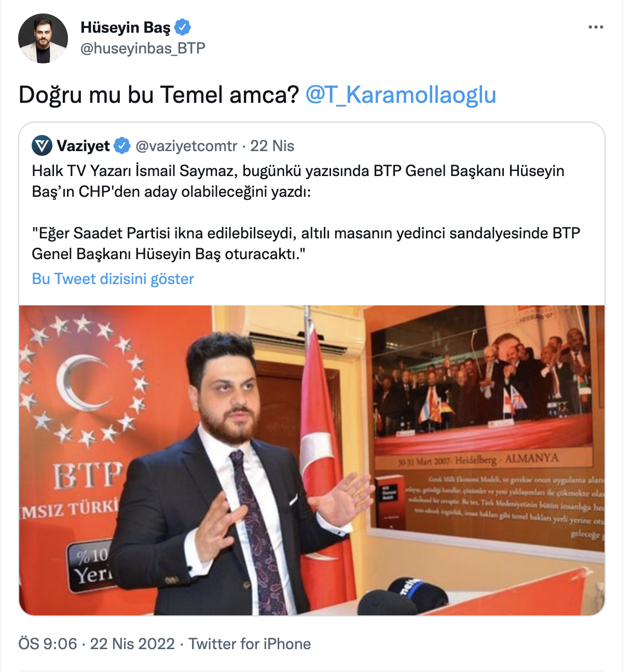This screenshot has height=672, width=631.
Task: Click the 'Doğru mu bu Temel amca?' text
Action: [x=159, y=95]
